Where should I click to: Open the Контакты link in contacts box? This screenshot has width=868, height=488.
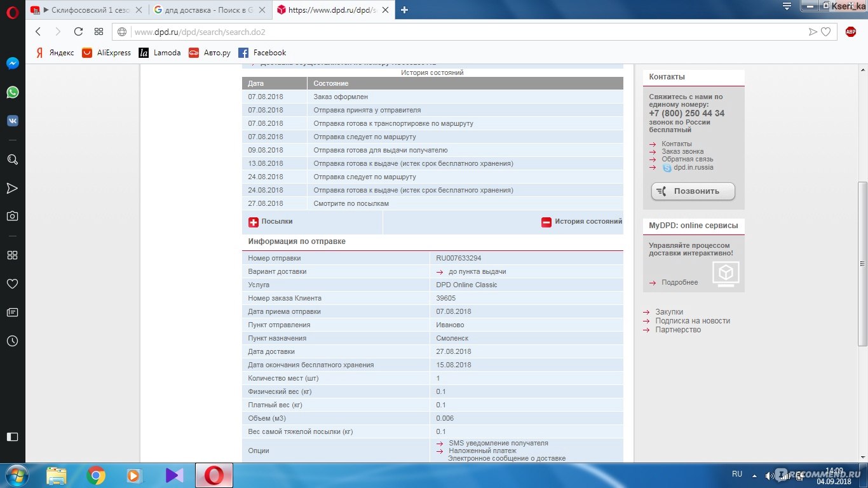coord(677,144)
